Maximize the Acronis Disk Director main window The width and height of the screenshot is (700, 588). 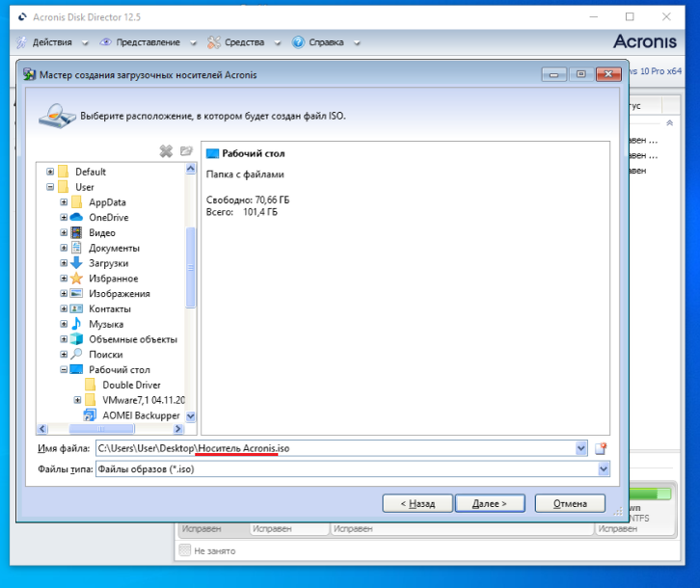pyautogui.click(x=630, y=16)
